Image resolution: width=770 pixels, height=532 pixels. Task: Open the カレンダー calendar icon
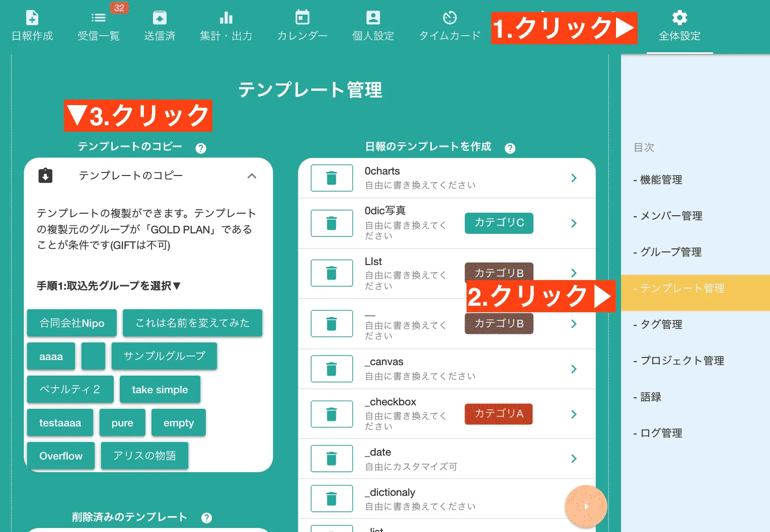301,23
